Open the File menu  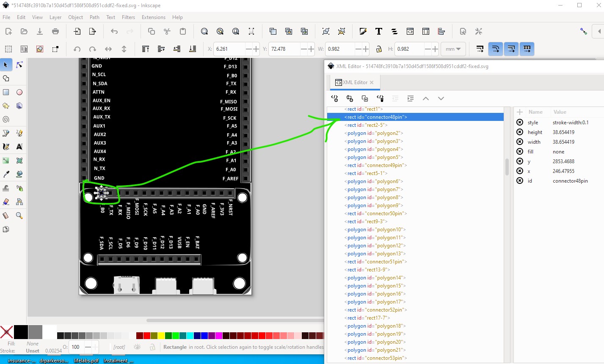click(x=6, y=17)
